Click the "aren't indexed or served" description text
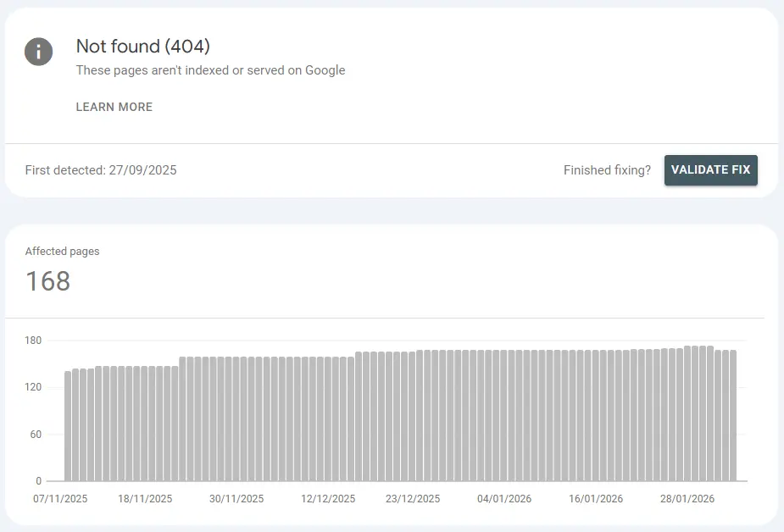The height and width of the screenshot is (532, 784). (x=210, y=70)
